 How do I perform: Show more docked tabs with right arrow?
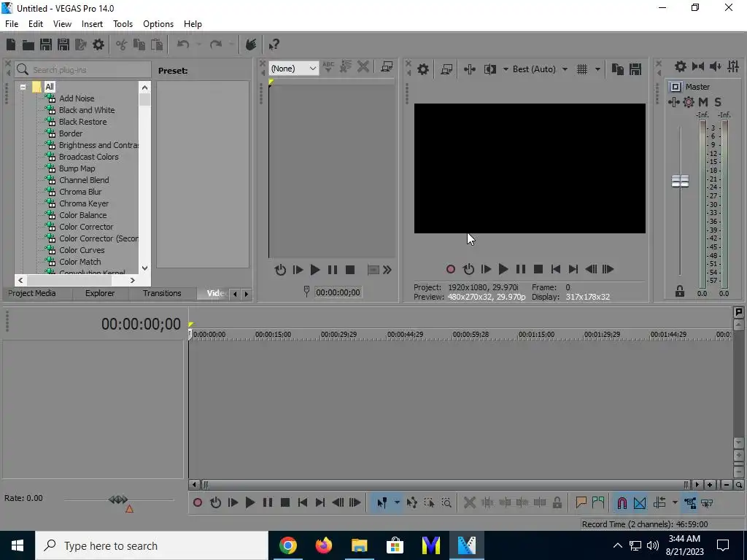tap(247, 295)
